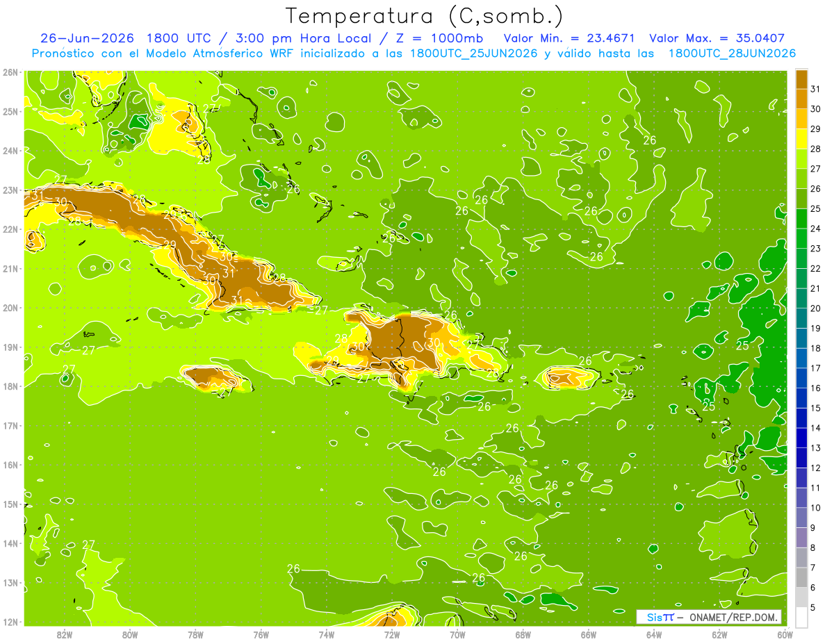Click the "21N" latitude axis label
The image size is (834, 644).
tap(10, 268)
